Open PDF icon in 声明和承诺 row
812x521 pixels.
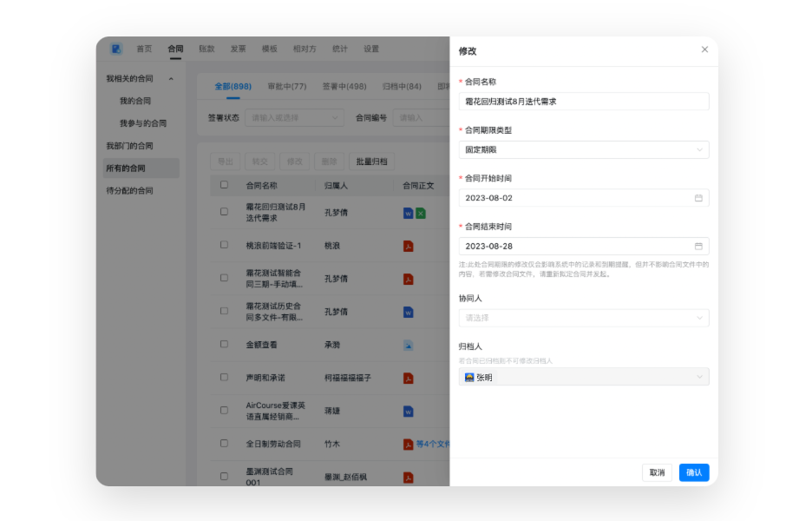click(x=409, y=378)
